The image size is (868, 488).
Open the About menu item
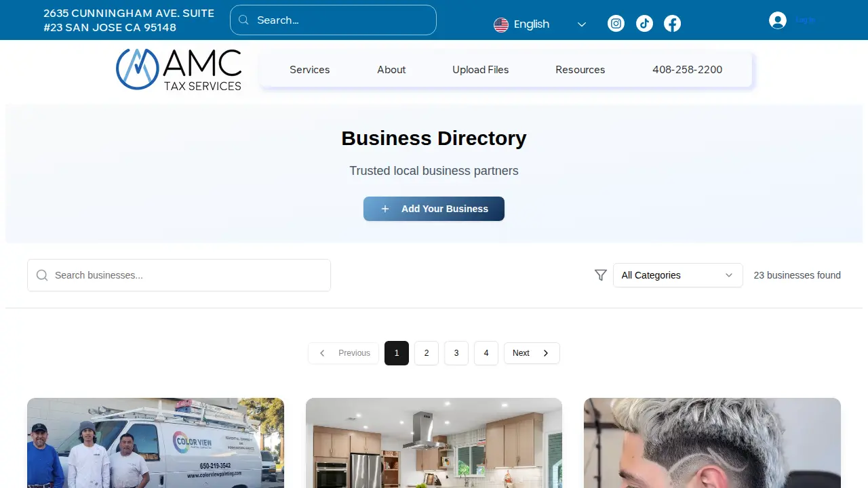click(x=391, y=70)
